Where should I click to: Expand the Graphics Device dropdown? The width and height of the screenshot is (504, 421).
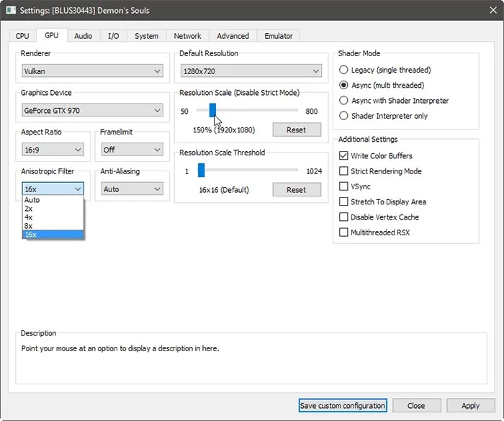(x=92, y=111)
